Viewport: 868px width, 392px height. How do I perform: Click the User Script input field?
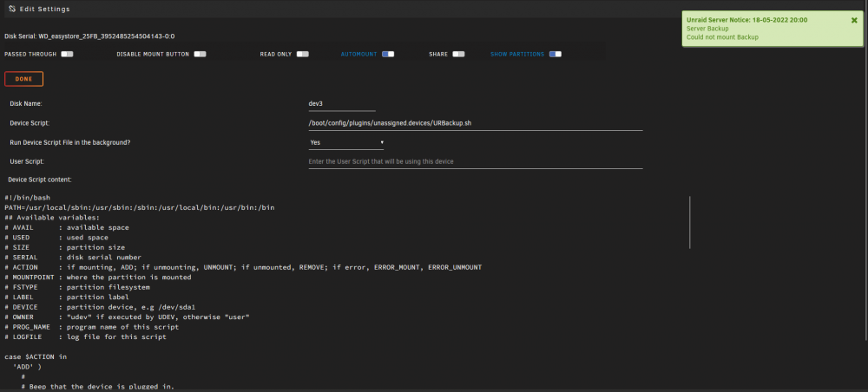[x=476, y=161]
